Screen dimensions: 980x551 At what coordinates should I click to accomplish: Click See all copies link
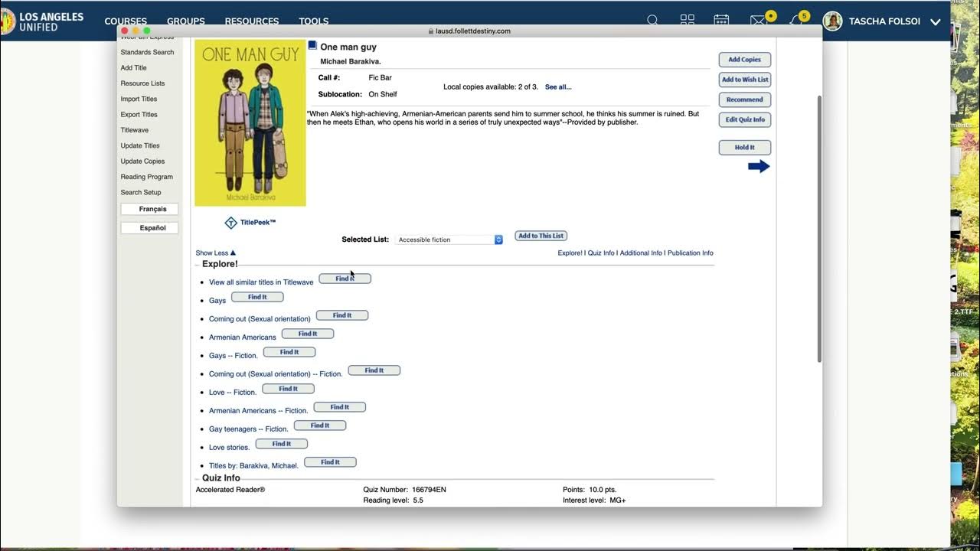558,87
